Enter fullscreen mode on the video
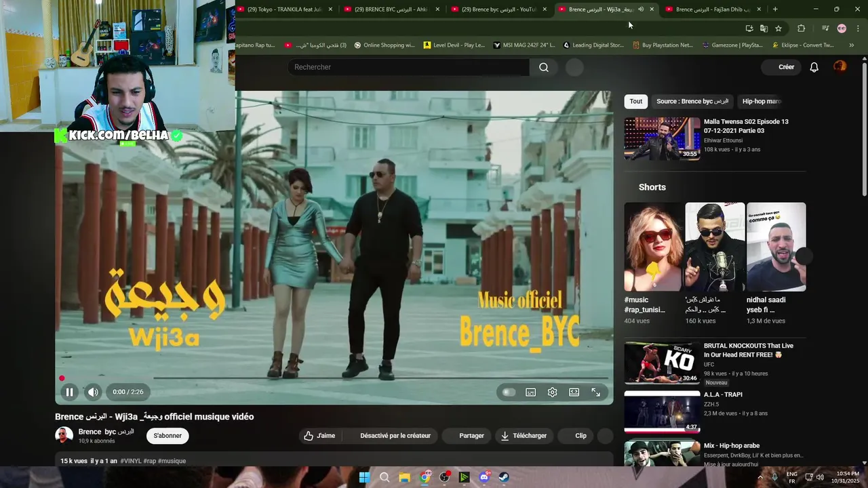868x488 pixels. 596,392
